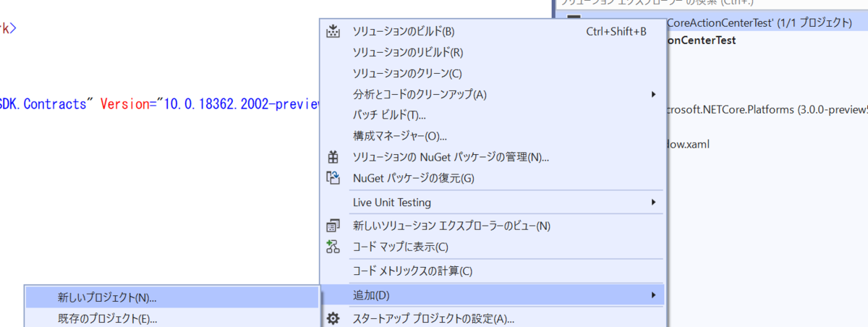Expand arrow beside 分析とコードのクリーンアップ
Screen dimensions: 868x327
pos(653,94)
